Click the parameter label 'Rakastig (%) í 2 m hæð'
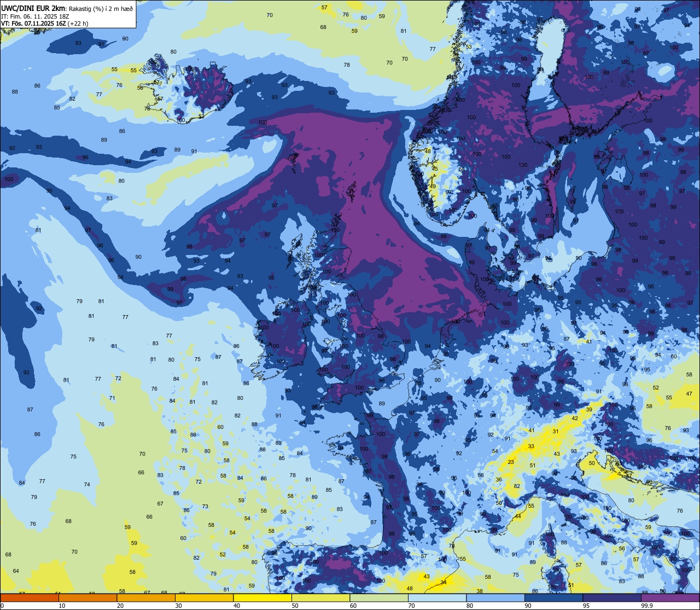700x610 pixels. click(x=101, y=9)
